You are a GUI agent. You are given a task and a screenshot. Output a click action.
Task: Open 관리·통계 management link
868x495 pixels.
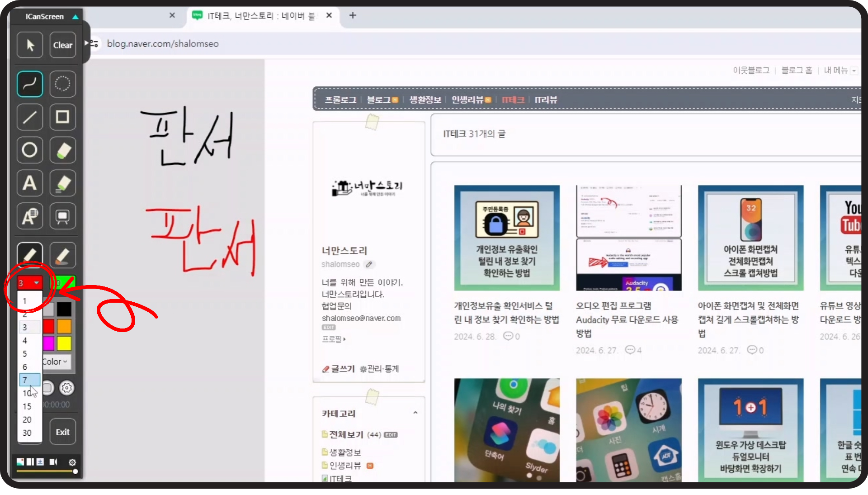point(379,369)
